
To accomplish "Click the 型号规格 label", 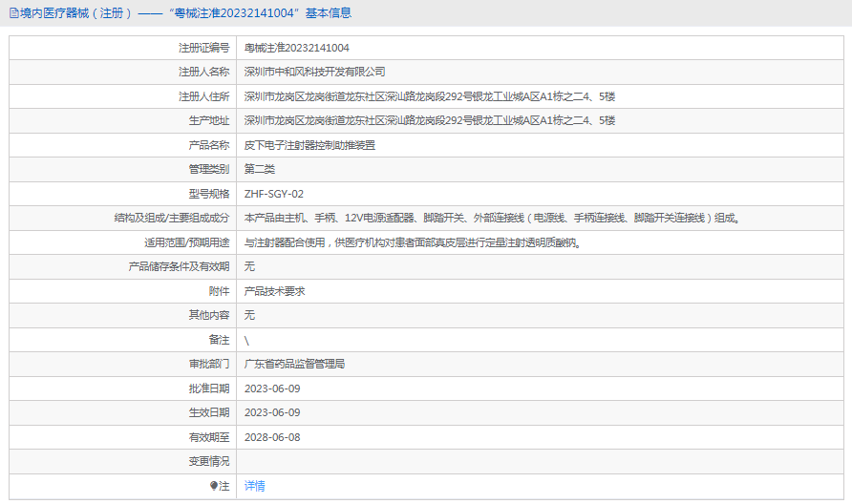I will (x=208, y=194).
